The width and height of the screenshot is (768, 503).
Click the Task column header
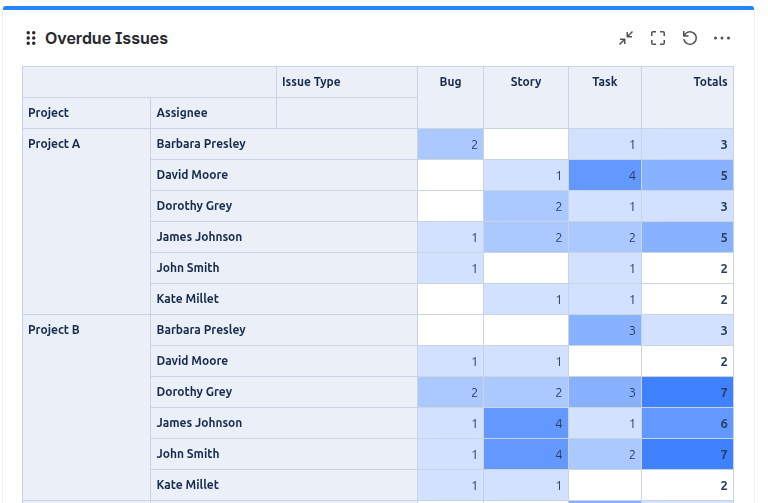pos(605,82)
